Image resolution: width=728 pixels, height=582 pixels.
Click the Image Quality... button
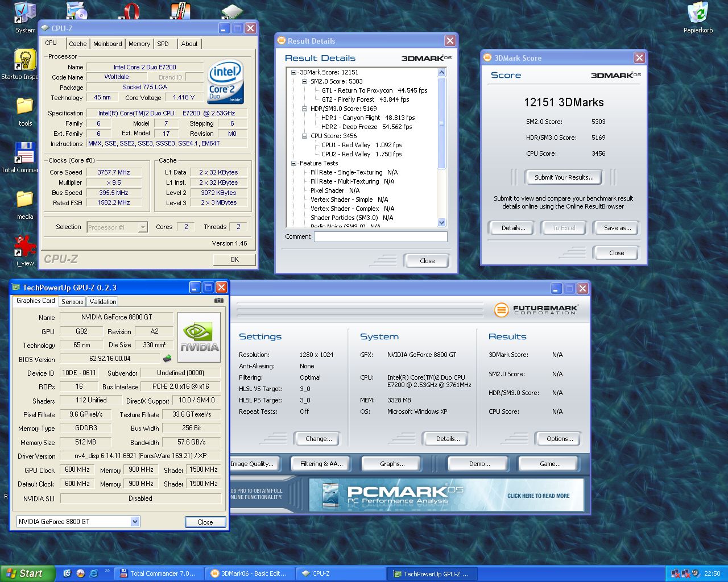tap(255, 464)
